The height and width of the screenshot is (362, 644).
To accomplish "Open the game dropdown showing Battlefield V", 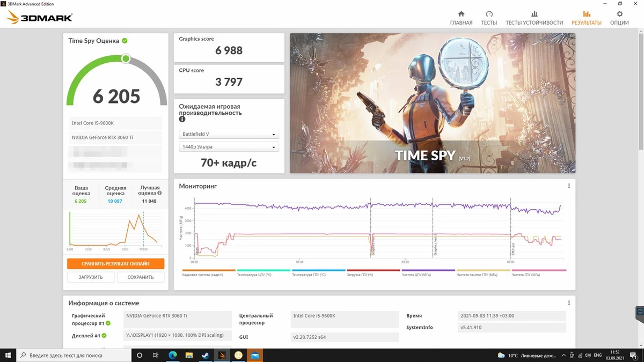I will tap(229, 134).
